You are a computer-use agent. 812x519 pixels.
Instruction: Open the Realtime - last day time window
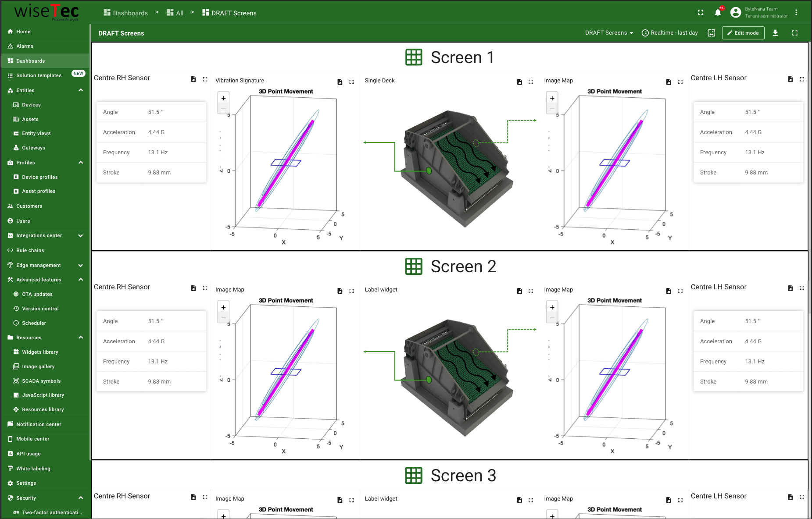pyautogui.click(x=670, y=33)
